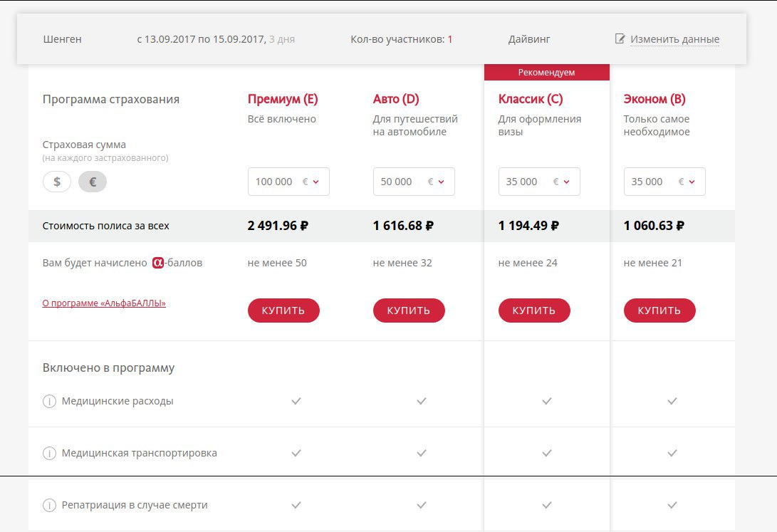Viewport: 777px width, 532px height.
Task: Open the О программе «АльфаБАЛЛЫ» link
Action: coord(104,303)
